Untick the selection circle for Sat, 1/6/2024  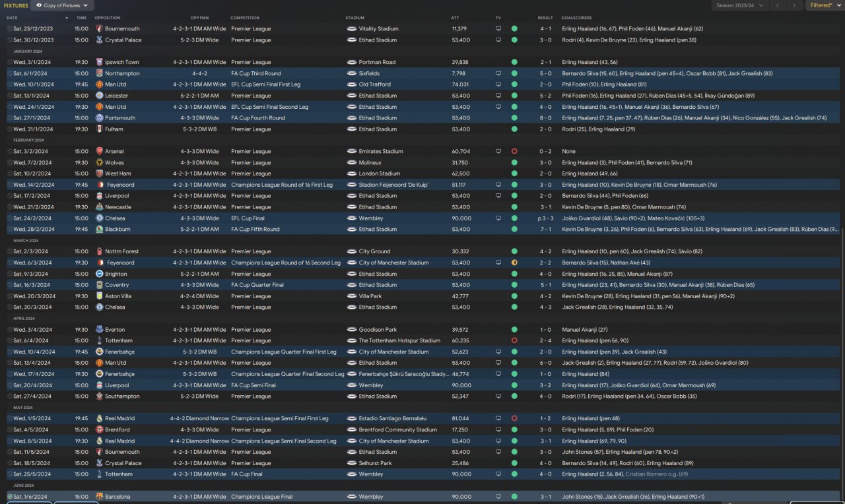[10, 496]
